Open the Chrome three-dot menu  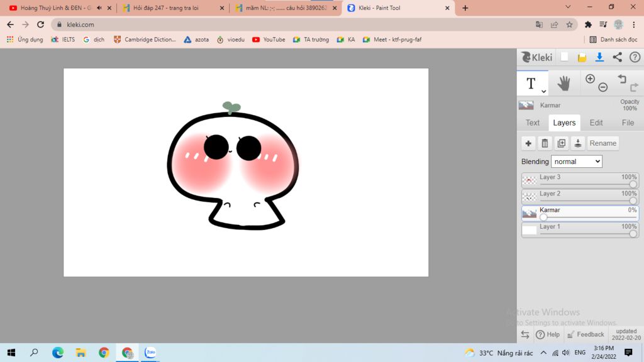point(634,25)
